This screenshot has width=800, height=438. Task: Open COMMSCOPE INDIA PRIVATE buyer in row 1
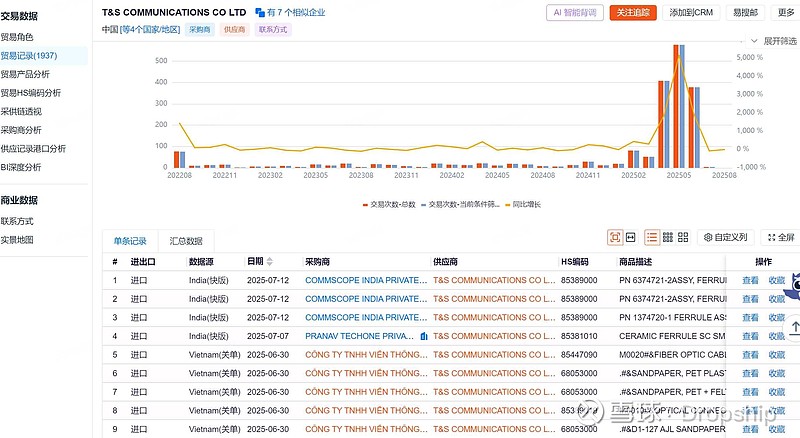(x=366, y=280)
